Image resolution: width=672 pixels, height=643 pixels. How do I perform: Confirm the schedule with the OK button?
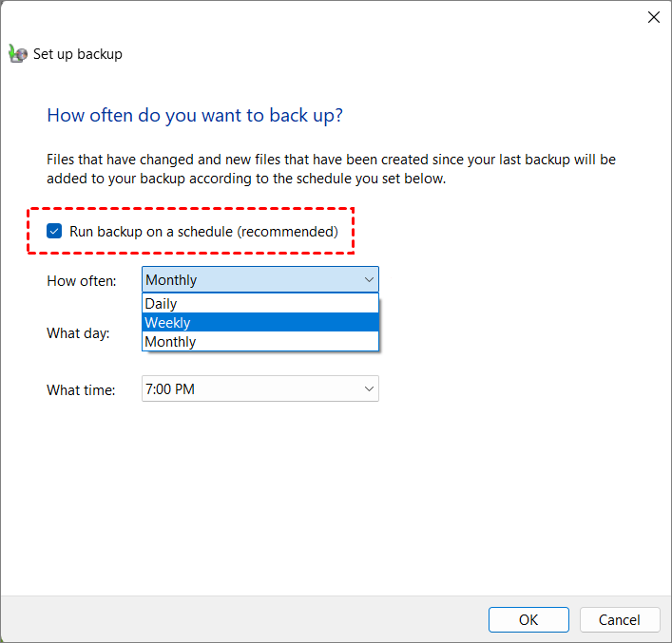pyautogui.click(x=528, y=619)
